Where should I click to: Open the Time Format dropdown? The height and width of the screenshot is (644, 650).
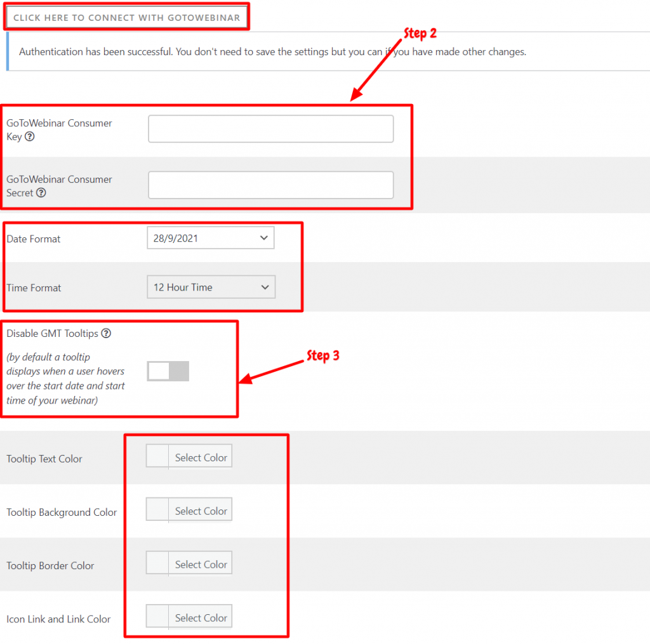pyautogui.click(x=211, y=287)
